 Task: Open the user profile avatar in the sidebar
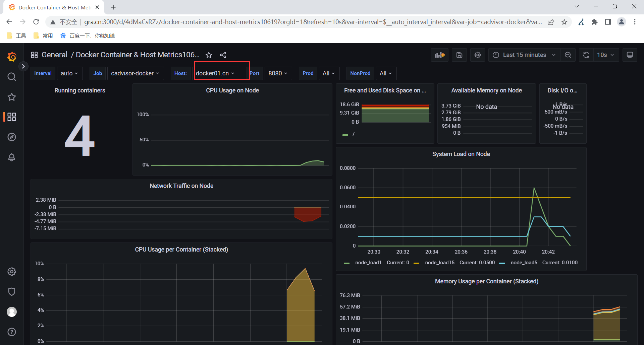(12, 312)
